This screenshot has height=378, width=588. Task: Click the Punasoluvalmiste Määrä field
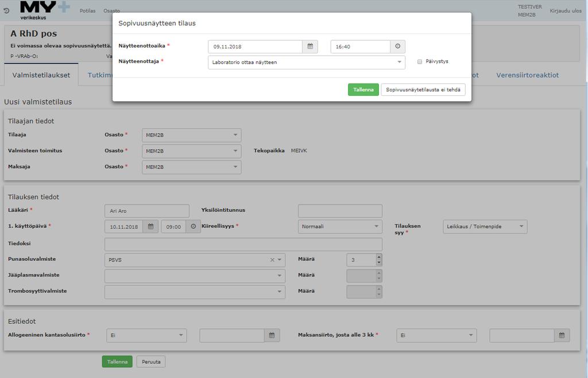pyautogui.click(x=362, y=260)
